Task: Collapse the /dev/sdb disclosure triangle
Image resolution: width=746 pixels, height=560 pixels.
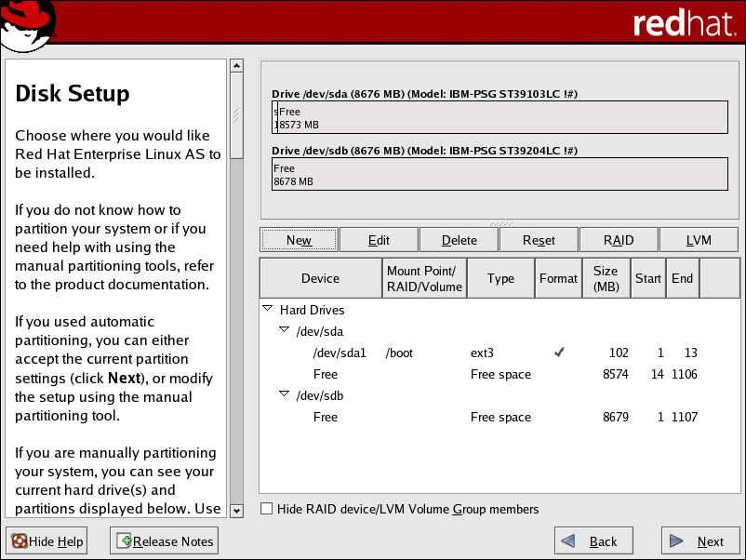Action: point(284,394)
